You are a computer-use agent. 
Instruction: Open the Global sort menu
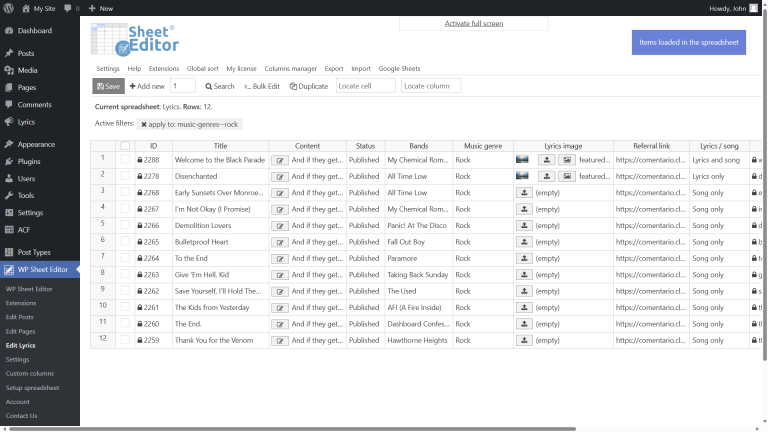coord(202,69)
